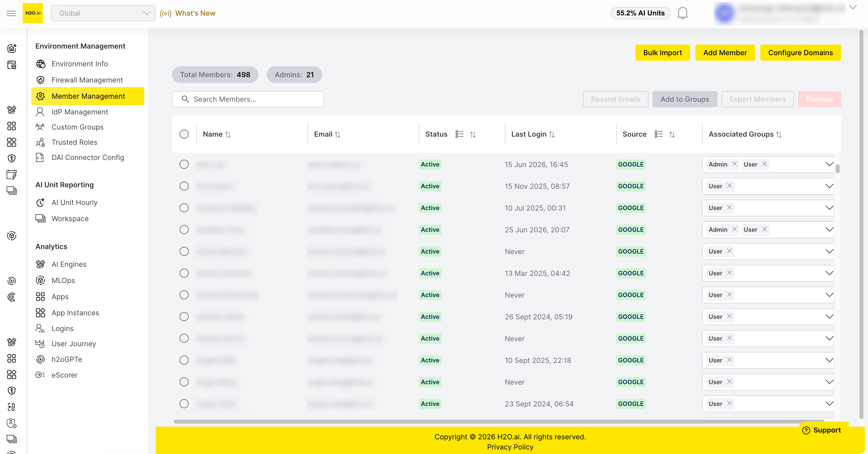Remove User tag from 15 Nov 2025 row
Screen dimensions: 868x454
click(x=729, y=186)
